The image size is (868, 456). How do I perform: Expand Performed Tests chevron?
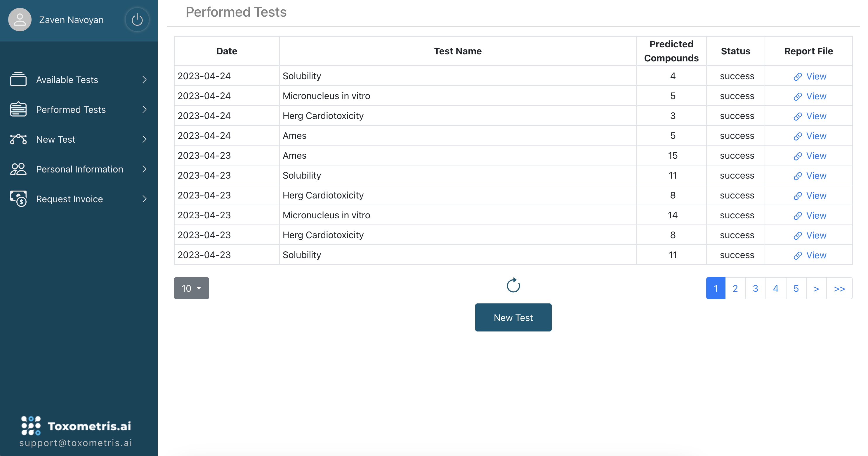click(x=145, y=109)
